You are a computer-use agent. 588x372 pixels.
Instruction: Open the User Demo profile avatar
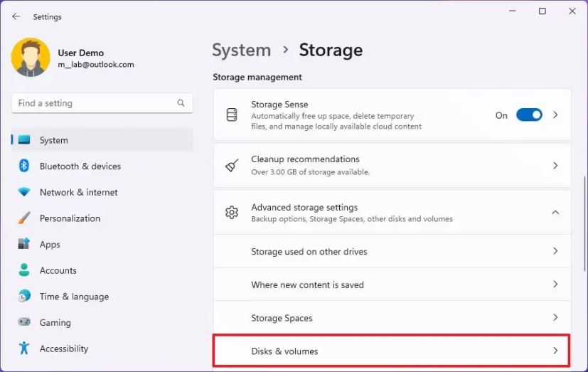click(x=31, y=58)
